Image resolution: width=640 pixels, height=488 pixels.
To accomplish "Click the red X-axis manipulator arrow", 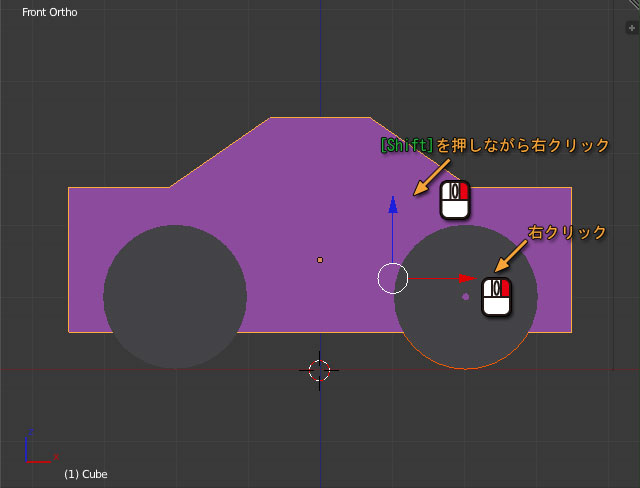I will pyautogui.click(x=467, y=279).
